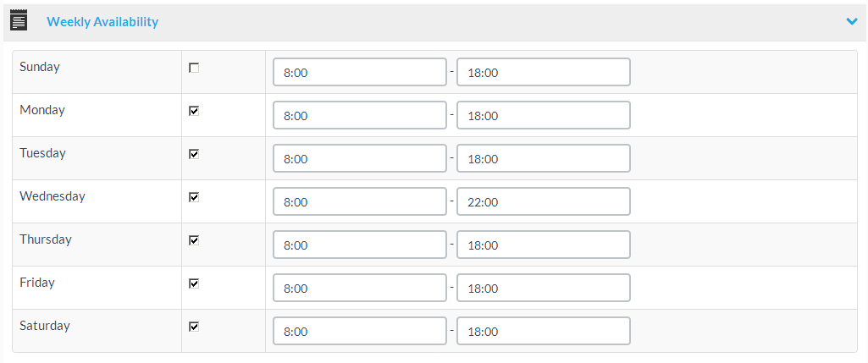This screenshot has width=868, height=363.
Task: Click the Sunday start time field
Action: [359, 73]
